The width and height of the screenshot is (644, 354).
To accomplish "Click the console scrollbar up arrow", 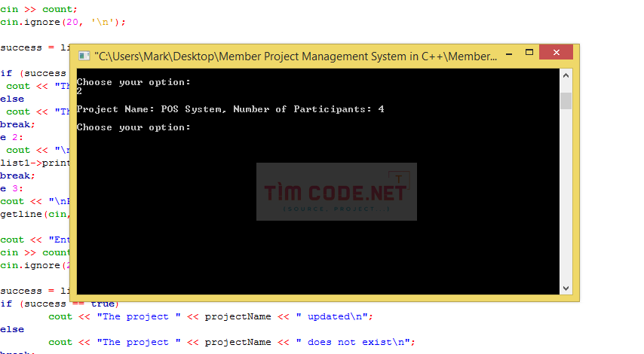I will (566, 75).
